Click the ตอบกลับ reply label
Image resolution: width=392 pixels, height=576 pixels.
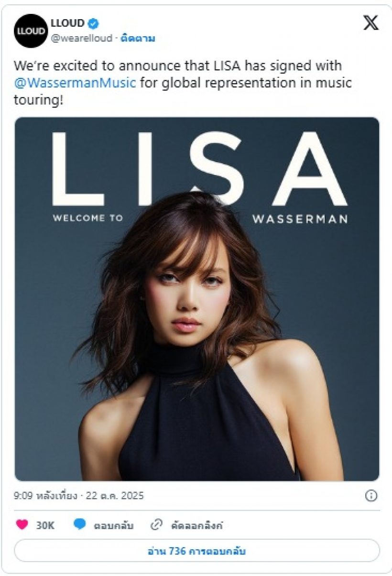click(x=114, y=526)
